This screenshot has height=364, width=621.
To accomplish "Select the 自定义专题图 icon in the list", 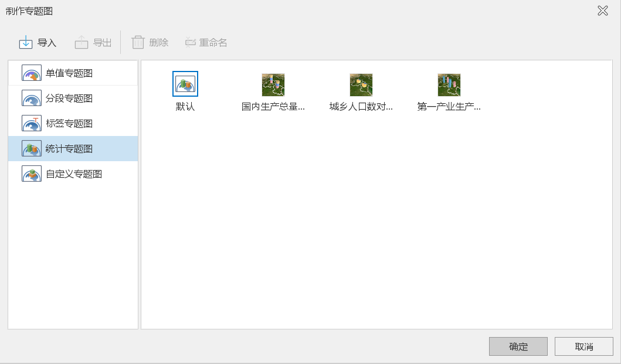I will (x=32, y=174).
